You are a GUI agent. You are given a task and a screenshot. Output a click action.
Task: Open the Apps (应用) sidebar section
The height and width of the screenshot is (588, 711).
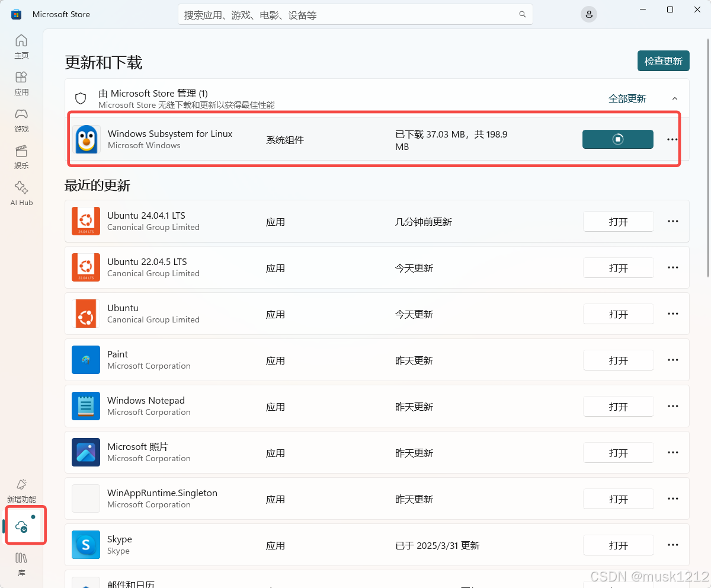(x=21, y=83)
